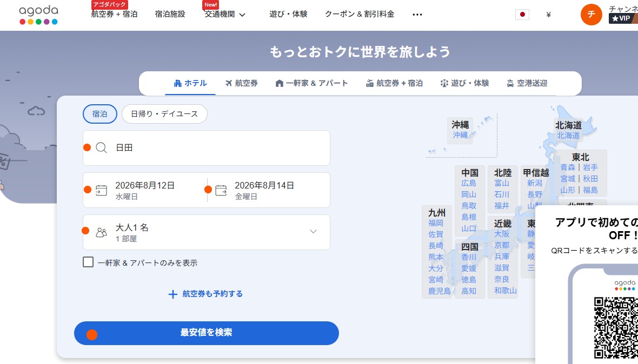Open 遊び・体験 in top nav
The image size is (638, 364).
pyautogui.click(x=288, y=14)
